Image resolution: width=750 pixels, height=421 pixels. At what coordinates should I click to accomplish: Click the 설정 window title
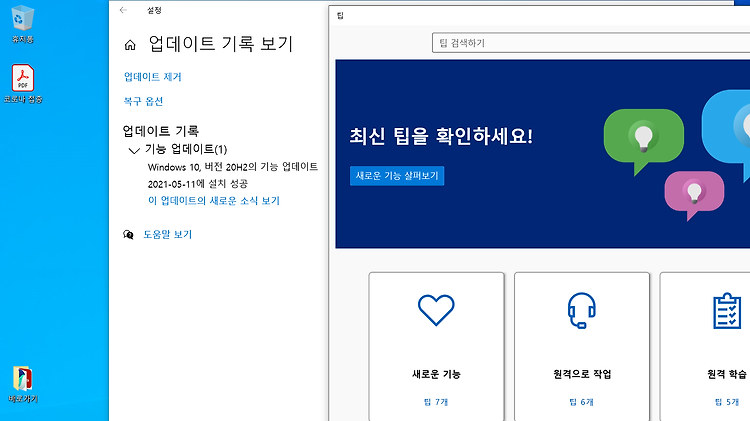tap(154, 10)
